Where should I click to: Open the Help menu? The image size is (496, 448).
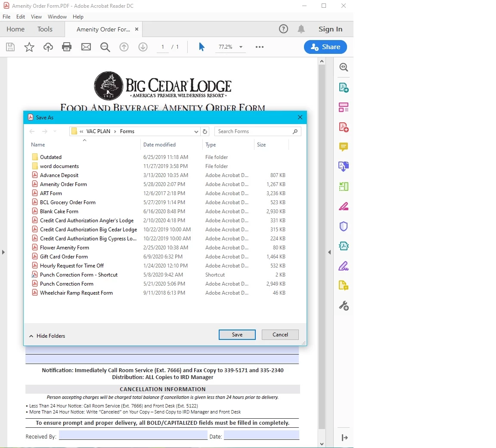point(78,17)
